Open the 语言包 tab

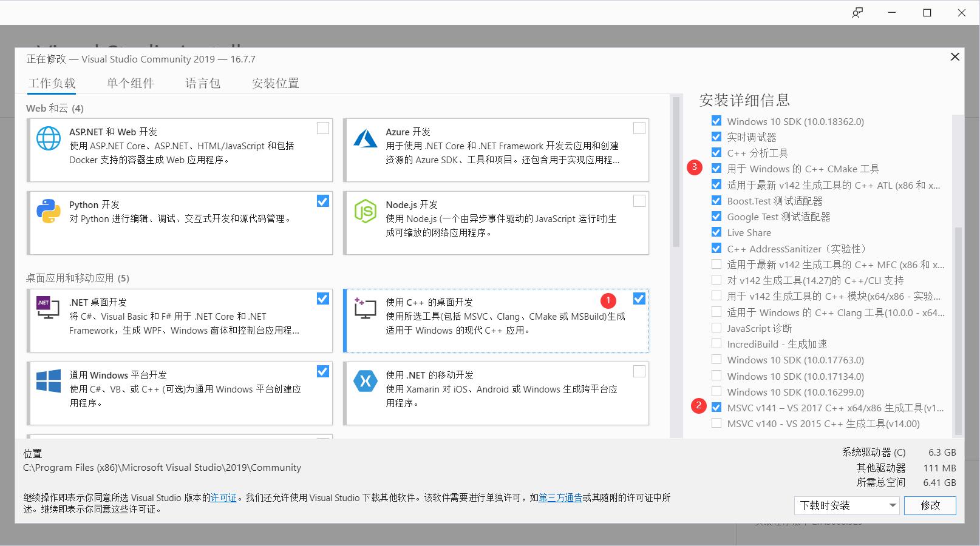(x=203, y=83)
